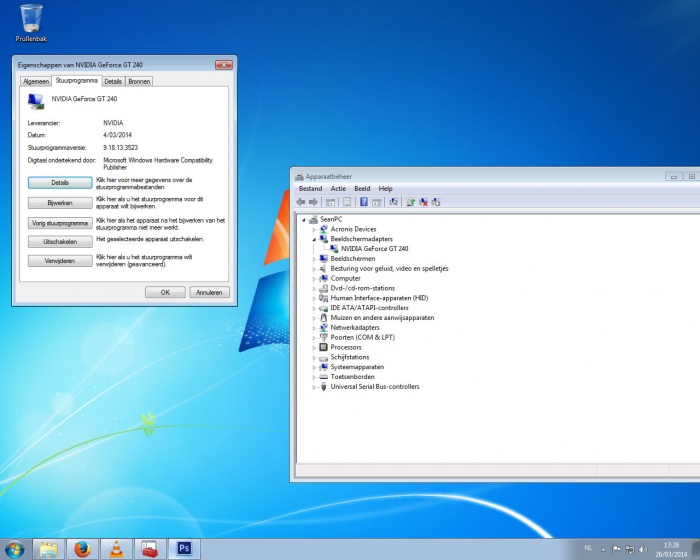Select NVIDIA GeForce GT 240 in device tree
Image resolution: width=700 pixels, height=560 pixels.
(x=375, y=249)
